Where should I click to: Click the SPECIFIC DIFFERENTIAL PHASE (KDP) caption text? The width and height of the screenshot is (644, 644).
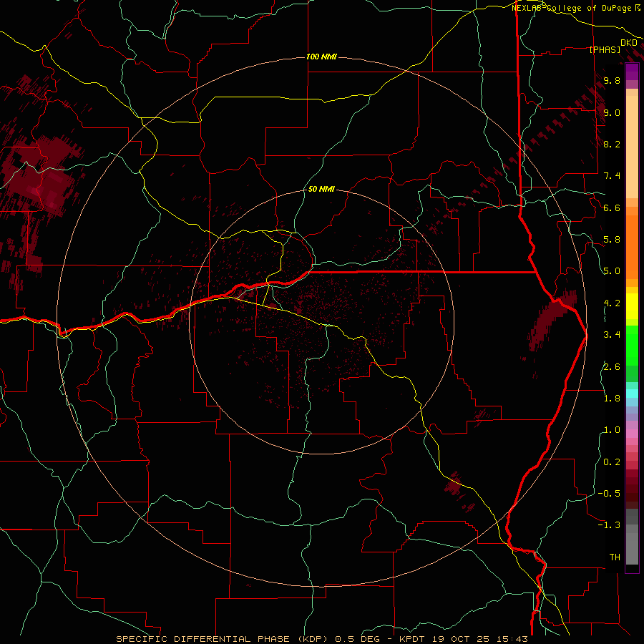click(223, 639)
